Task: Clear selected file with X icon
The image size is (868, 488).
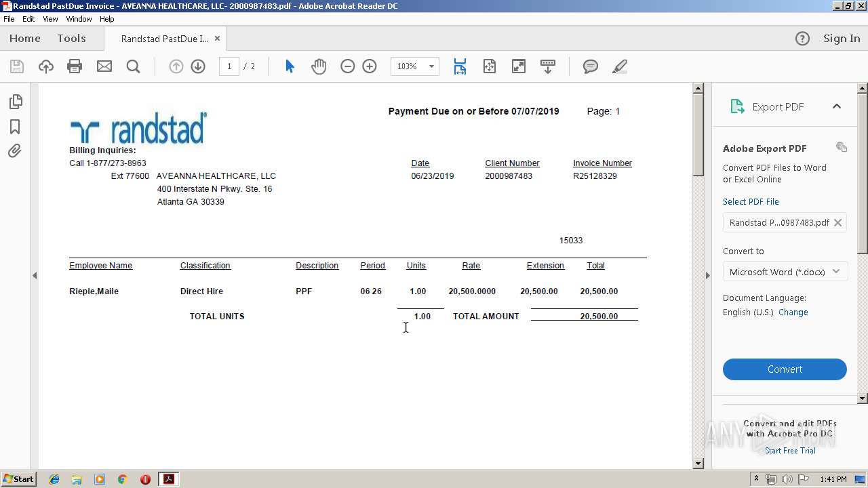Action: [x=837, y=222]
